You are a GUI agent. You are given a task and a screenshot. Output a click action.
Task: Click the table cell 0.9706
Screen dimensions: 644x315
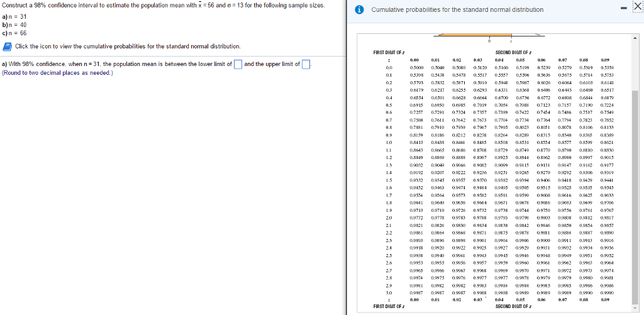[x=607, y=202]
